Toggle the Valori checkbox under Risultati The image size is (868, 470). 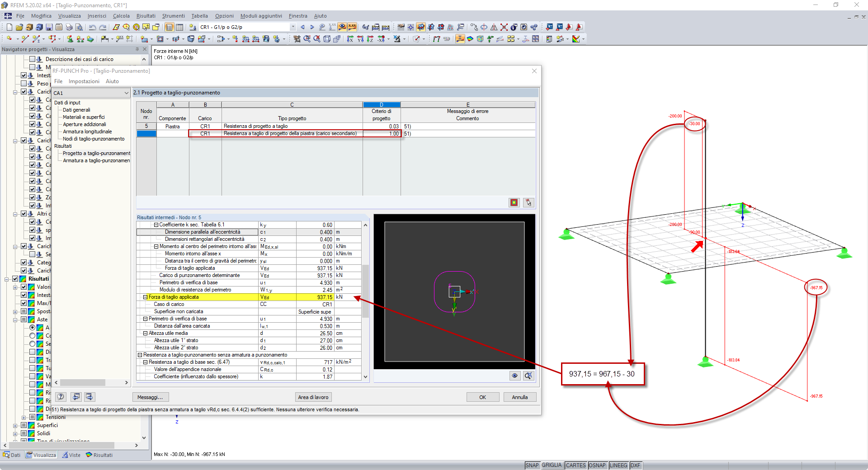click(x=24, y=287)
